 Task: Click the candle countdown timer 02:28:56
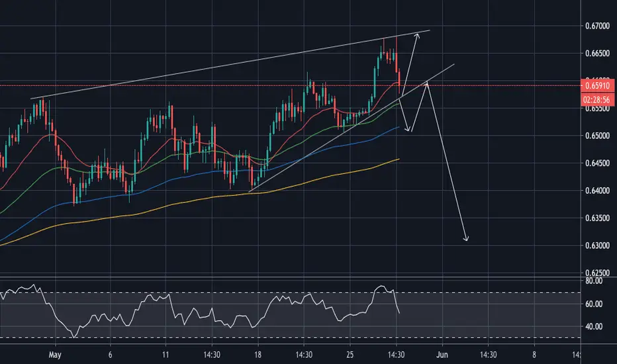[x=597, y=99]
